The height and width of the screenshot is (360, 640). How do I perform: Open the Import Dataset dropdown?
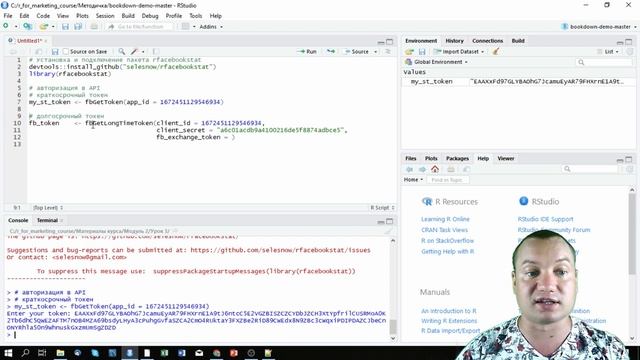click(459, 52)
